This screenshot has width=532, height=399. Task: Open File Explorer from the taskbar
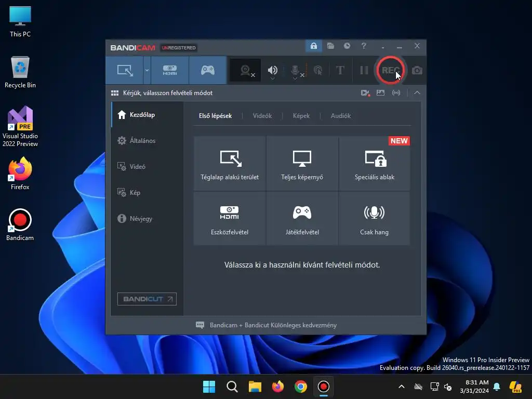pyautogui.click(x=255, y=387)
